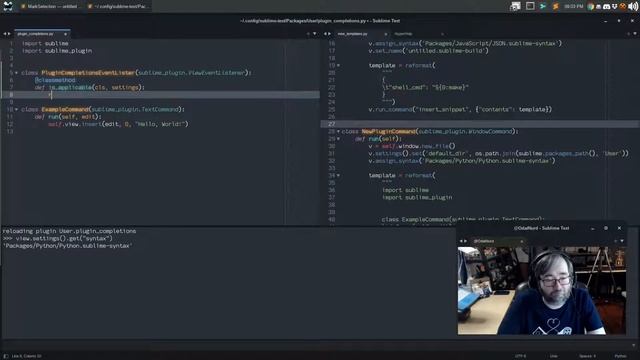Viewport: 640px width, 360px height.
Task: Fold the run method on line 29
Action: coord(338,139)
